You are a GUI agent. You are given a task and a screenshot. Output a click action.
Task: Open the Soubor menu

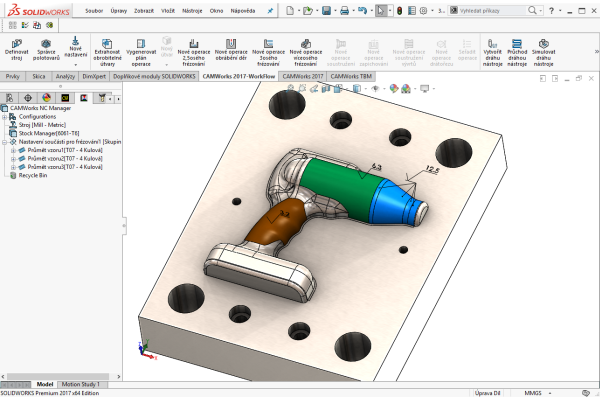(94, 11)
